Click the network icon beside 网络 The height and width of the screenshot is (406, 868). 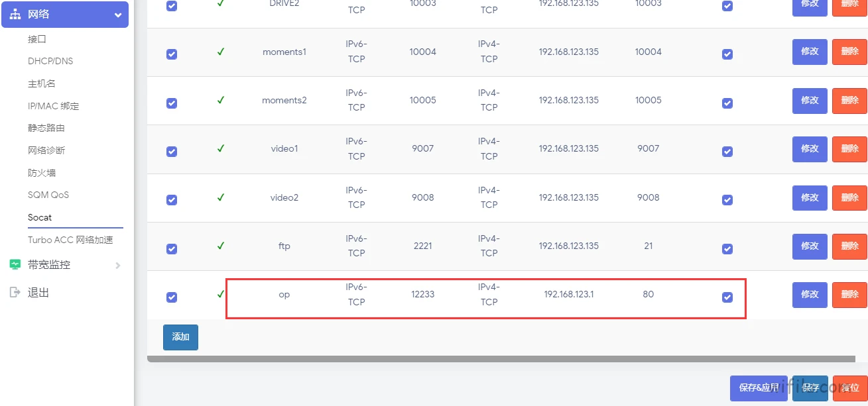click(x=15, y=15)
